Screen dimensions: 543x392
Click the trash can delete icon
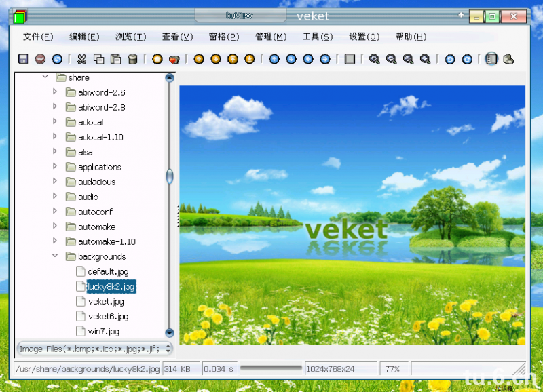[x=132, y=59]
